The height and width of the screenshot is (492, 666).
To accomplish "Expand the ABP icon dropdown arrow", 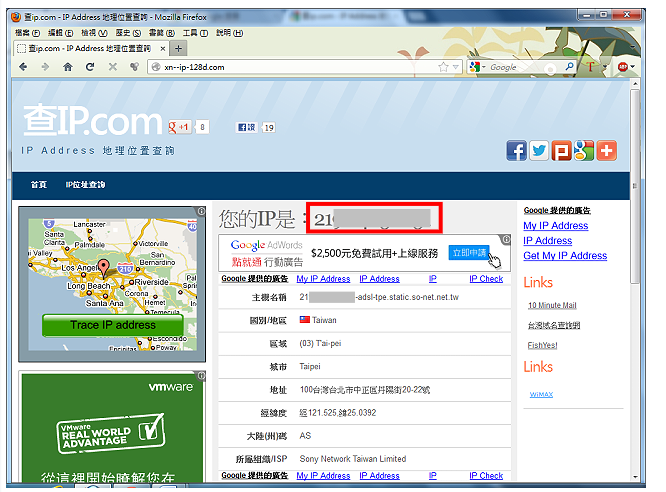I will pos(632,67).
